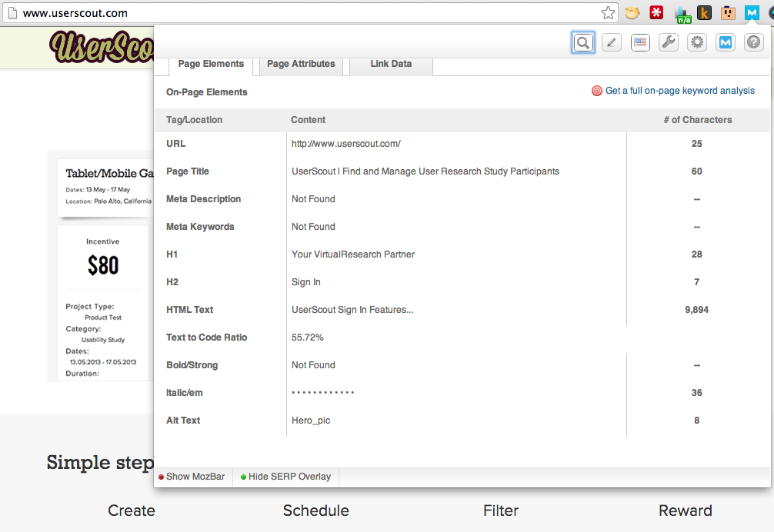Click the 55.72% text to code ratio

[x=308, y=337]
